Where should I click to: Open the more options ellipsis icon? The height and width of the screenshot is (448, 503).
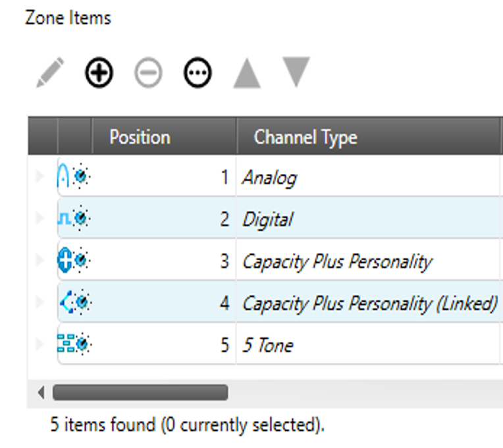[x=198, y=73]
